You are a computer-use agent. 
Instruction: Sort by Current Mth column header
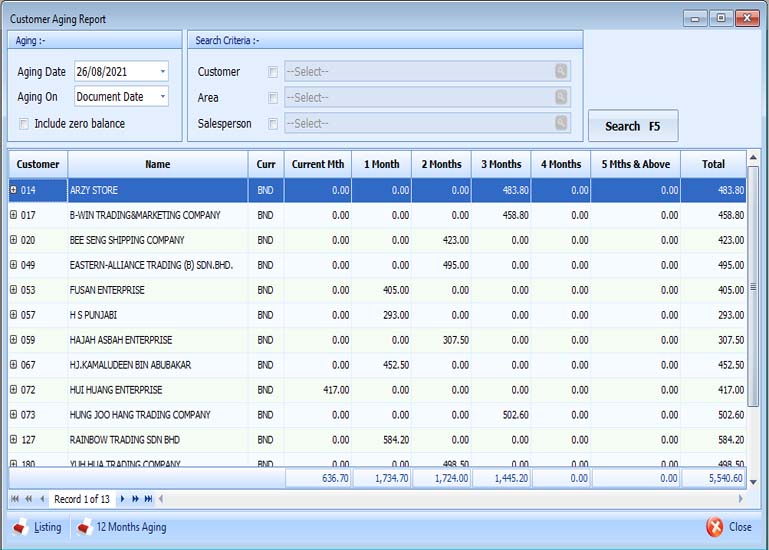(318, 164)
